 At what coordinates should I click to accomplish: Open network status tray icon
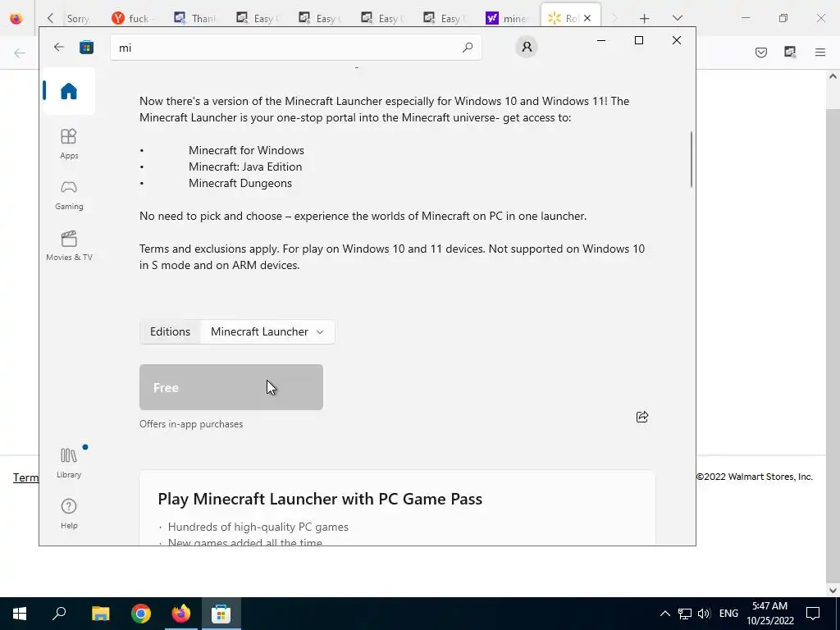coord(685,614)
